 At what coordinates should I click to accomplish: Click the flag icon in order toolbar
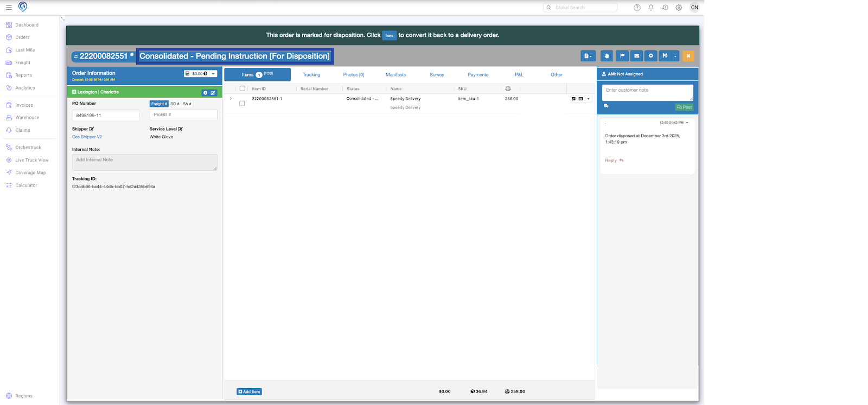pos(622,56)
